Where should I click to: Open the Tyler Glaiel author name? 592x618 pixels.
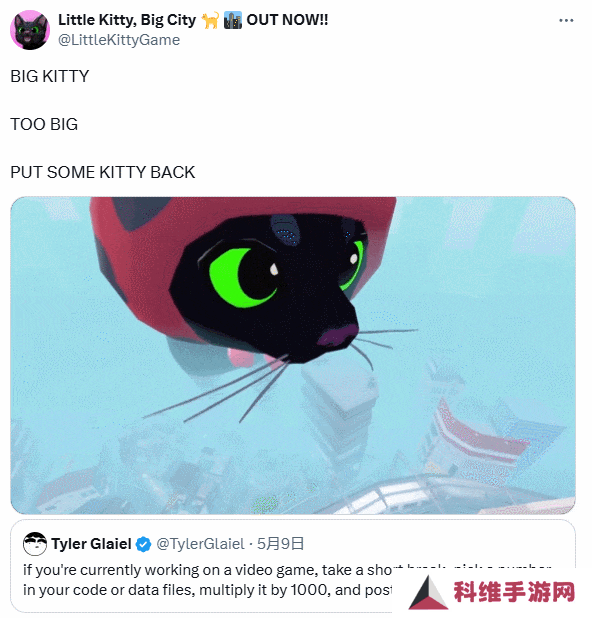coord(91,544)
